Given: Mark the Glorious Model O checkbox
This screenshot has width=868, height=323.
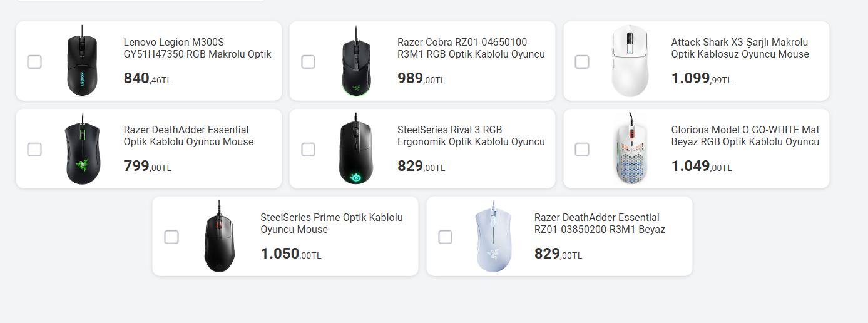Looking at the screenshot, I should pyautogui.click(x=582, y=149).
